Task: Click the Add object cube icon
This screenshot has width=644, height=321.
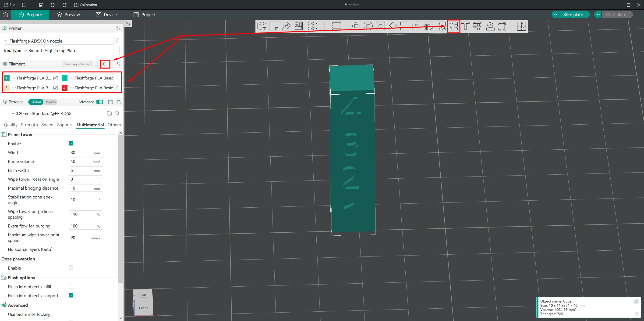Action: [262, 26]
